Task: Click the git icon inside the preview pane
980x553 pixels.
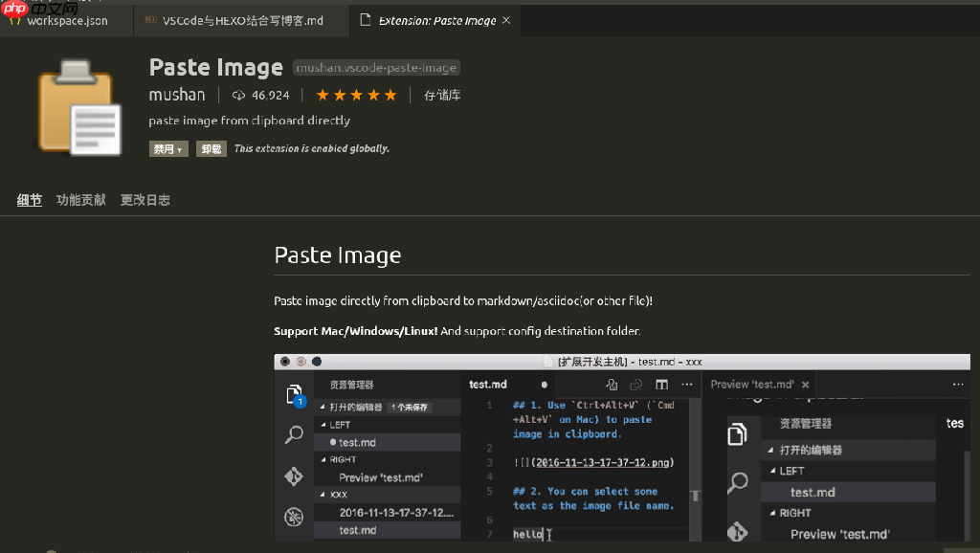Action: [738, 531]
